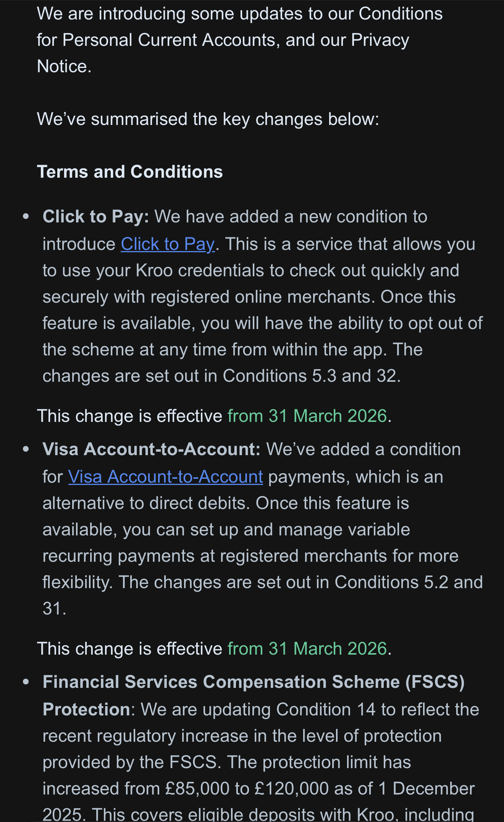The width and height of the screenshot is (504, 822).
Task: Open the Click to Pay hyperlink
Action: click(168, 244)
